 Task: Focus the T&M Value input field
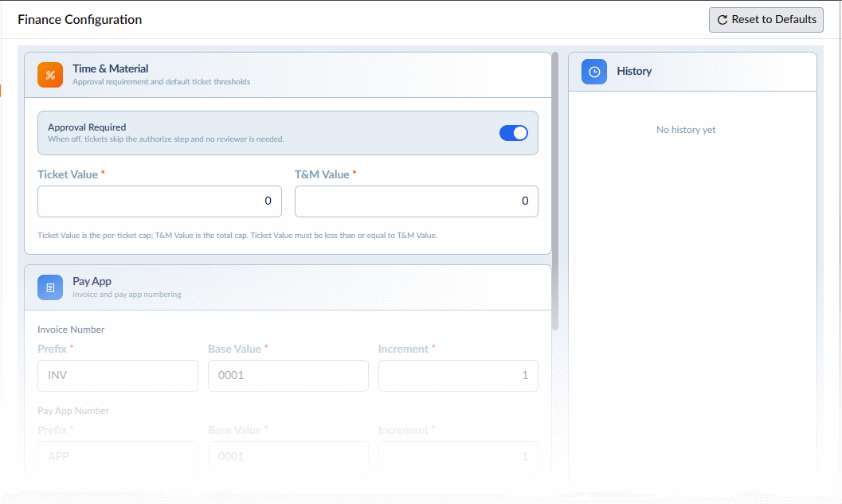tap(416, 201)
